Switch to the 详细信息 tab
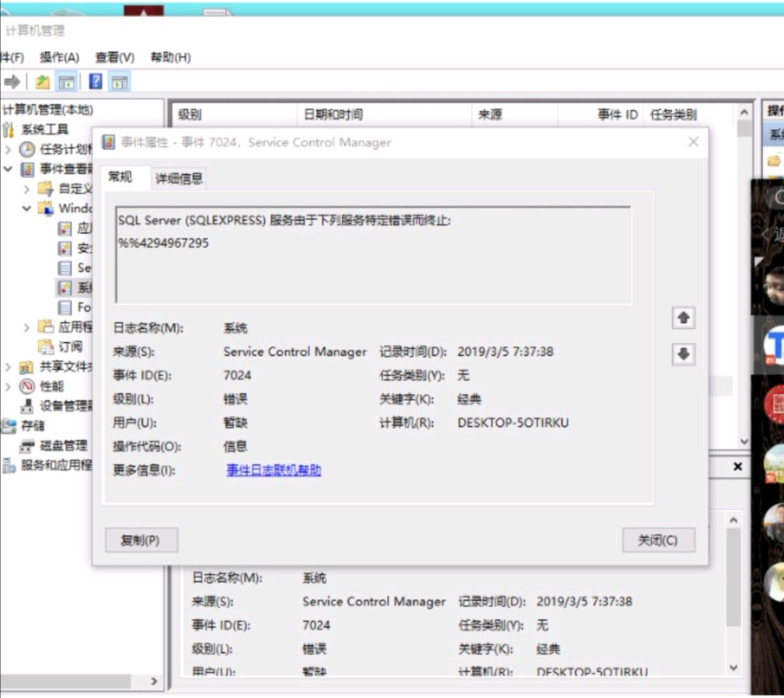 (179, 179)
